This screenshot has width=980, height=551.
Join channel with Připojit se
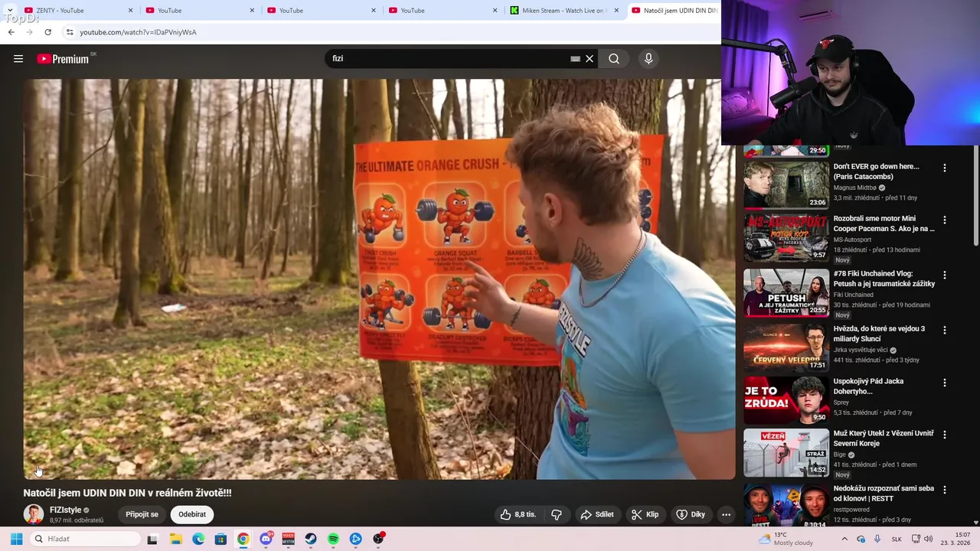[142, 514]
